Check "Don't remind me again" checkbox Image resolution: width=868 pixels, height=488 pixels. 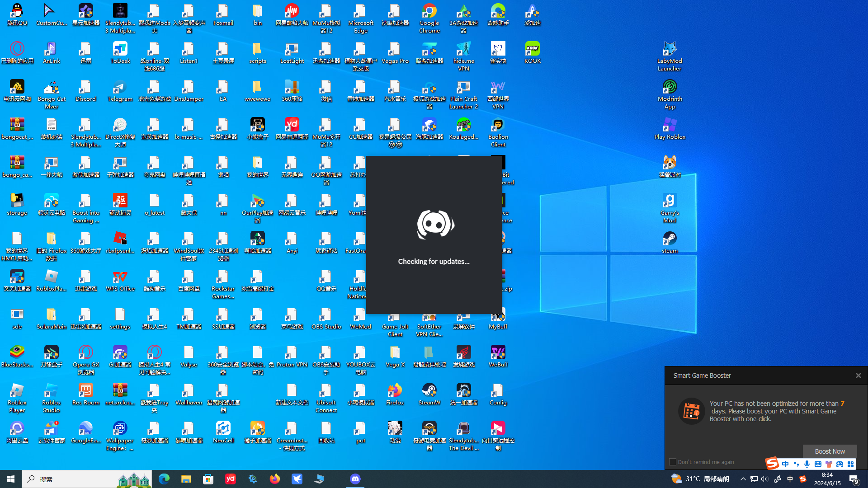[x=673, y=462]
